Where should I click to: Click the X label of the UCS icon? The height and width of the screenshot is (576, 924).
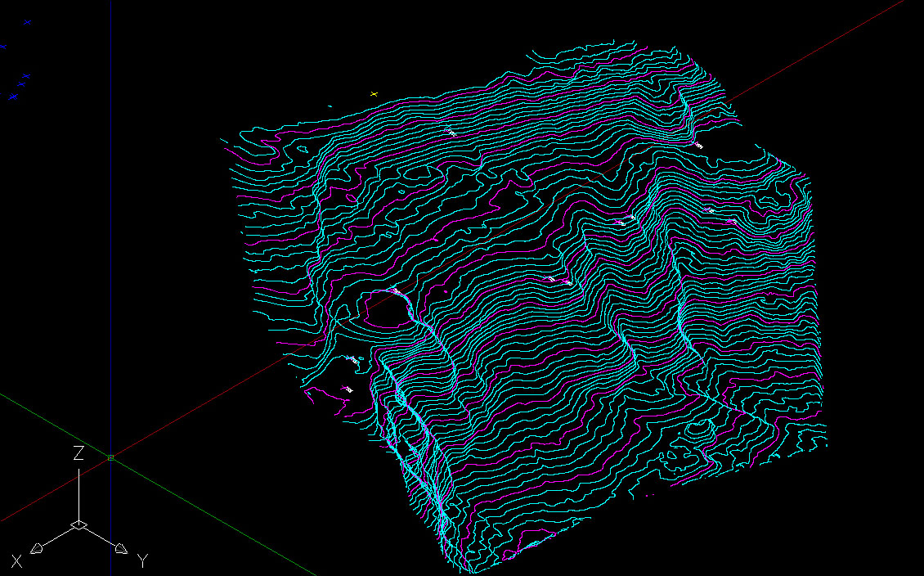[x=16, y=561]
